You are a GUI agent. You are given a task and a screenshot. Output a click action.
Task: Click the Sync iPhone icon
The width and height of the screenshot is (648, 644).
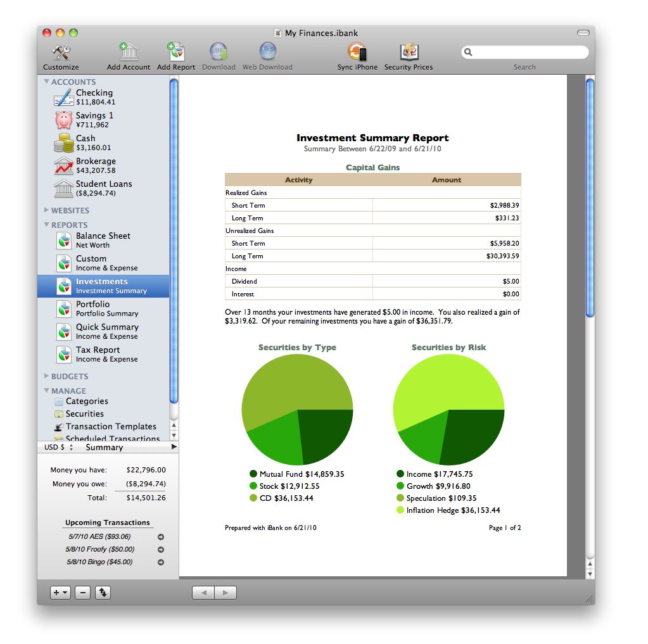[357, 52]
